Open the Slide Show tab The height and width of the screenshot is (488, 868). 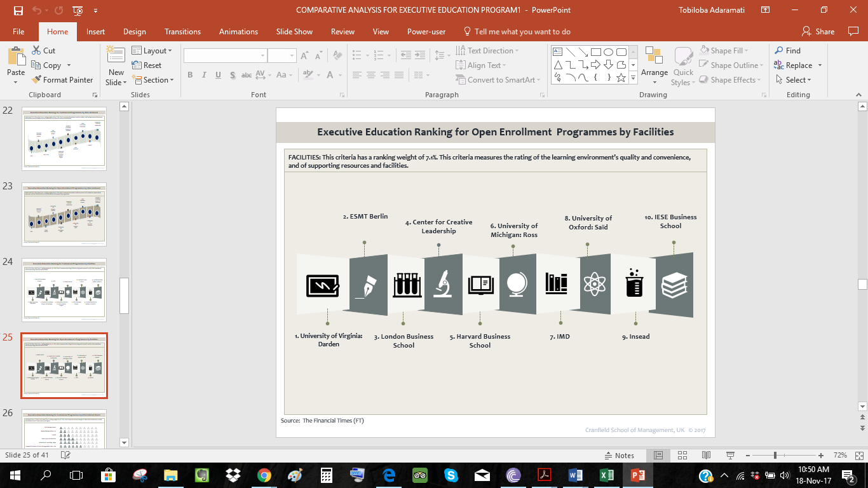[294, 32]
